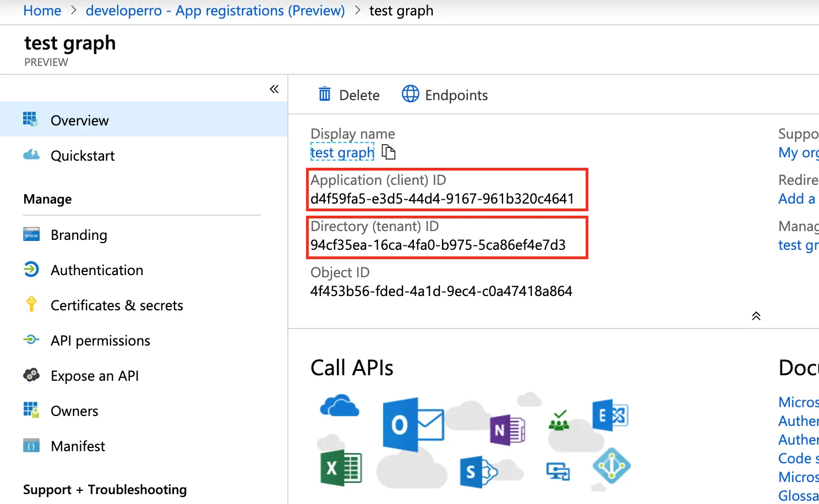Collapse the left sidebar with double chevron
819x504 pixels.
(274, 89)
